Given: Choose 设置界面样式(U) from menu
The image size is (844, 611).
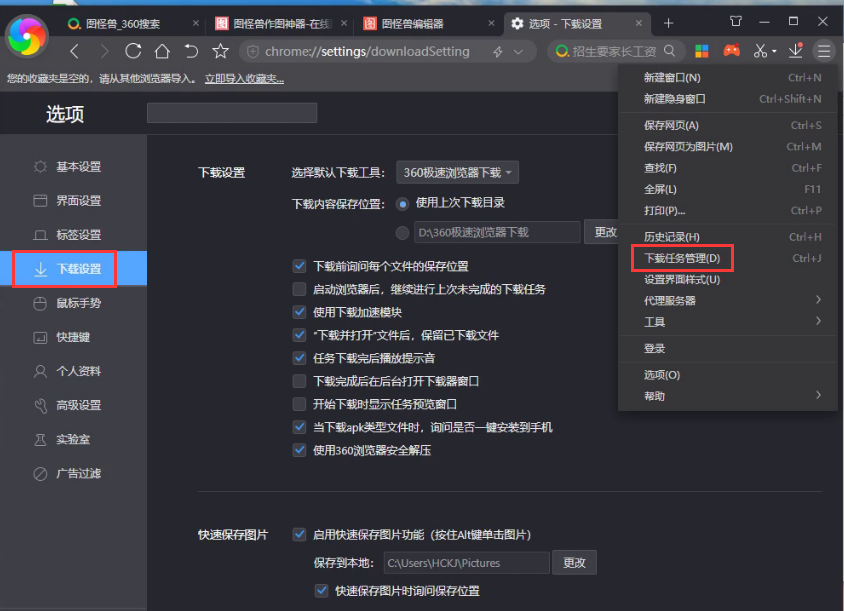Looking at the screenshot, I should (x=728, y=279).
